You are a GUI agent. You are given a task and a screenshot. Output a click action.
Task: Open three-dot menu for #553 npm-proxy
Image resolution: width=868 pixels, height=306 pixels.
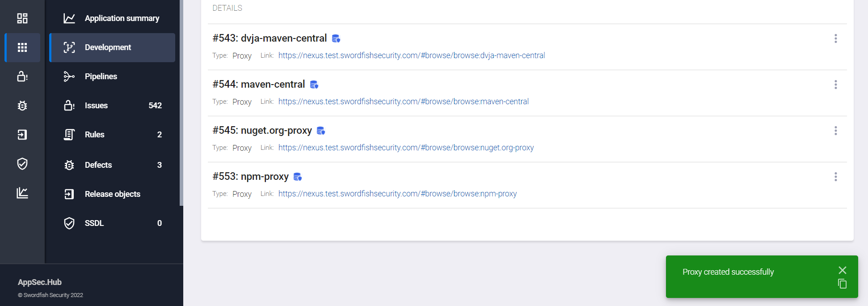(x=835, y=177)
